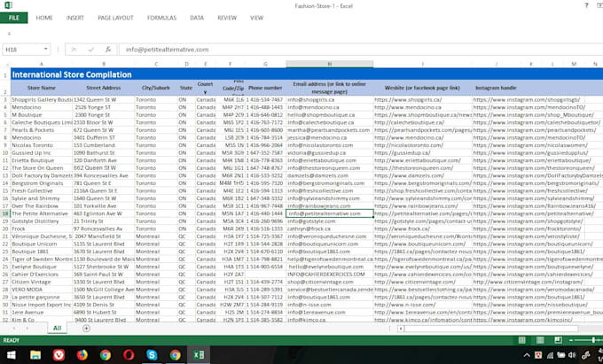603x364 pixels.
Task: Select column A header
Action: click(42, 64)
